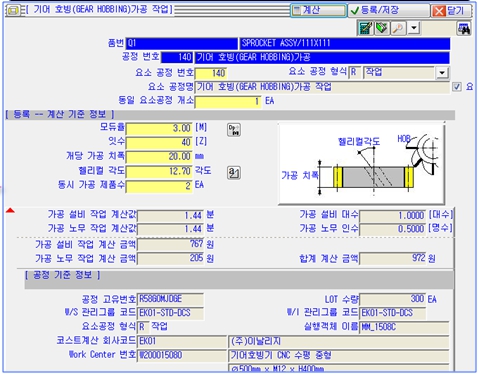Click the 코스트계산 회사코드 field EK01
Screen dimensions: 479x375
pos(182,341)
